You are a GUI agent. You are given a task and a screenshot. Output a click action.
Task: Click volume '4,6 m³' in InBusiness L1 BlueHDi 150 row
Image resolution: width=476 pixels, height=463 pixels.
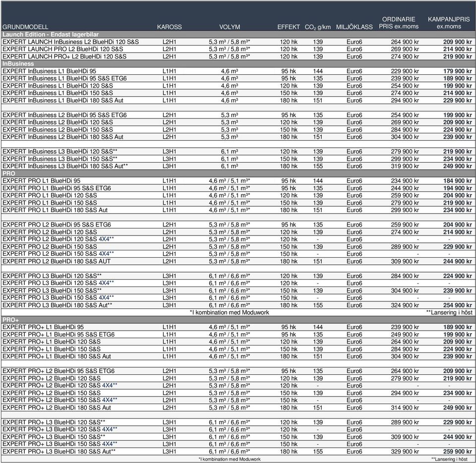230,93
